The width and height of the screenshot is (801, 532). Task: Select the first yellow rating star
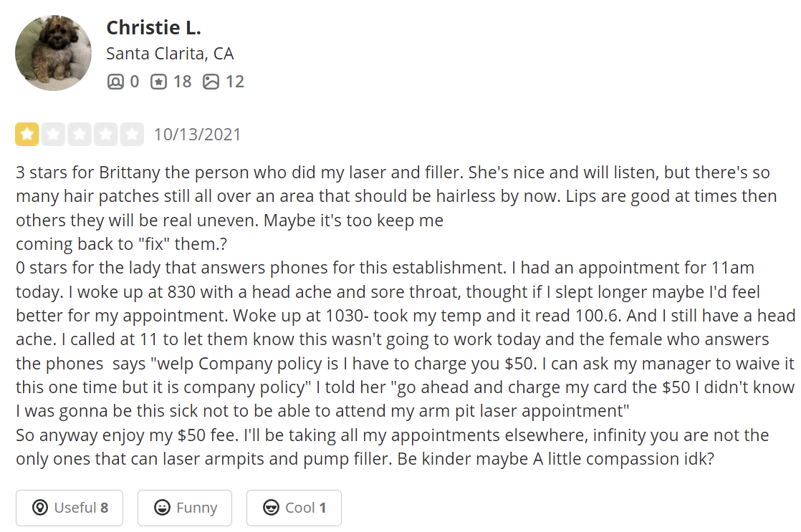click(x=27, y=135)
